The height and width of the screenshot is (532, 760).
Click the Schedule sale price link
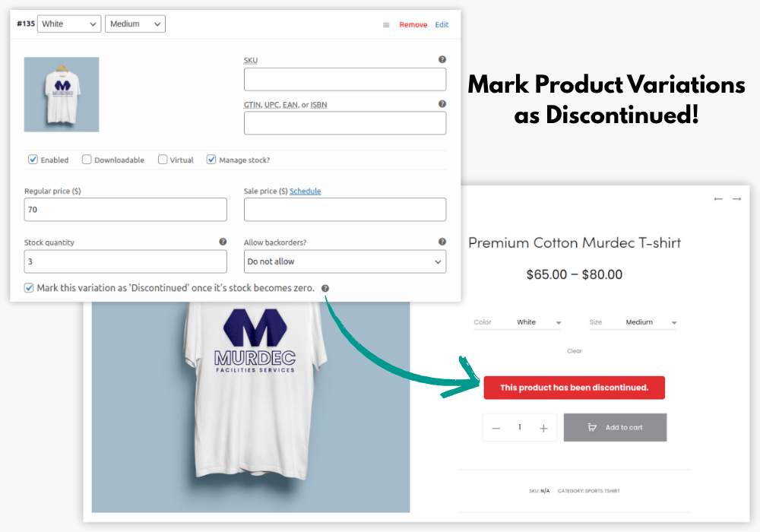pos(306,191)
